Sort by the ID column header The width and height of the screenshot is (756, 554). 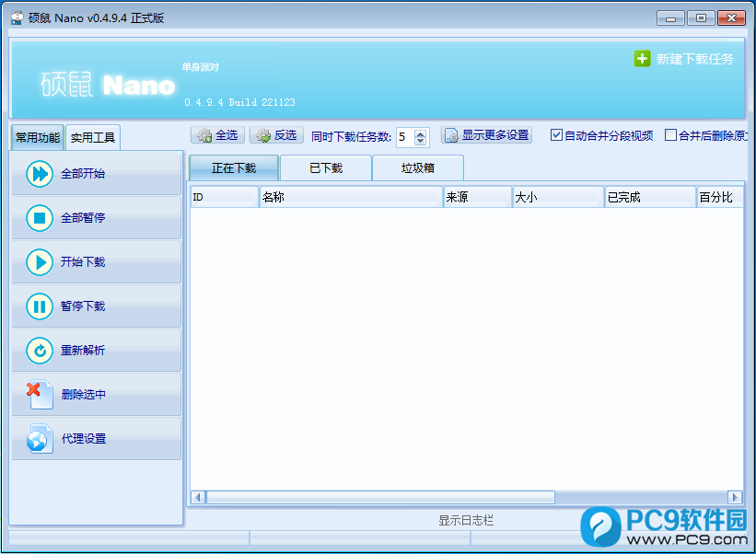[225, 197]
